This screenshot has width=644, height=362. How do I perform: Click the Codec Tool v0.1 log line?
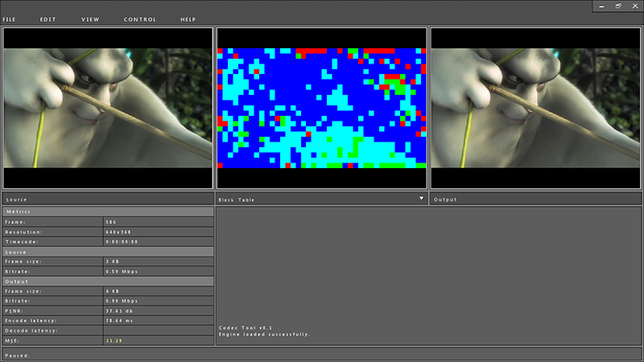(246, 327)
